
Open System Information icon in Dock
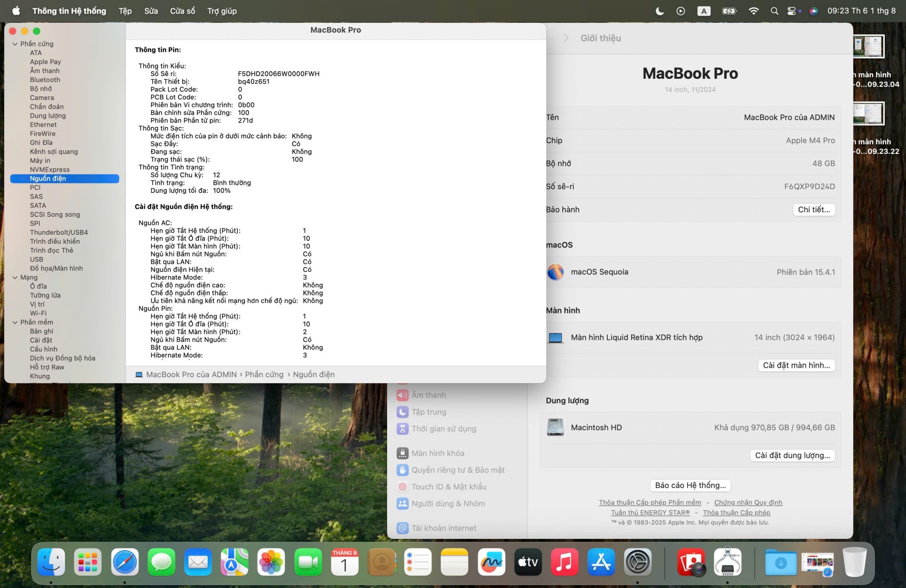[x=728, y=562]
